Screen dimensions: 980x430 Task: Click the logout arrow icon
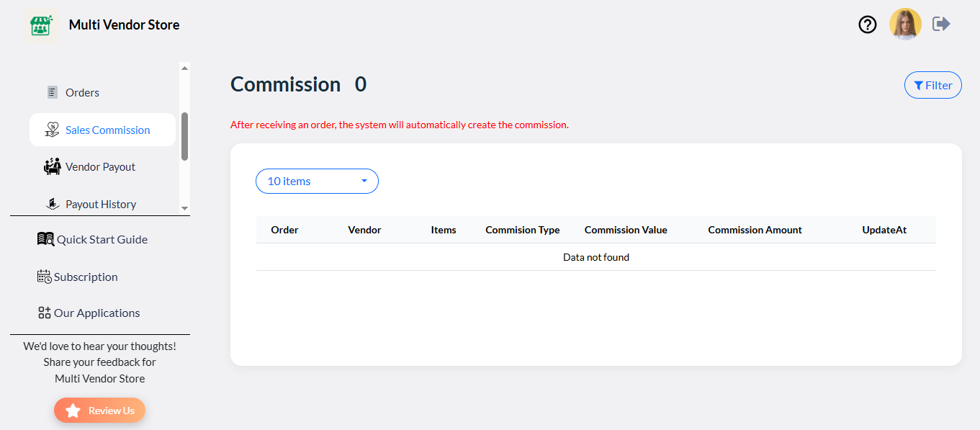(941, 24)
